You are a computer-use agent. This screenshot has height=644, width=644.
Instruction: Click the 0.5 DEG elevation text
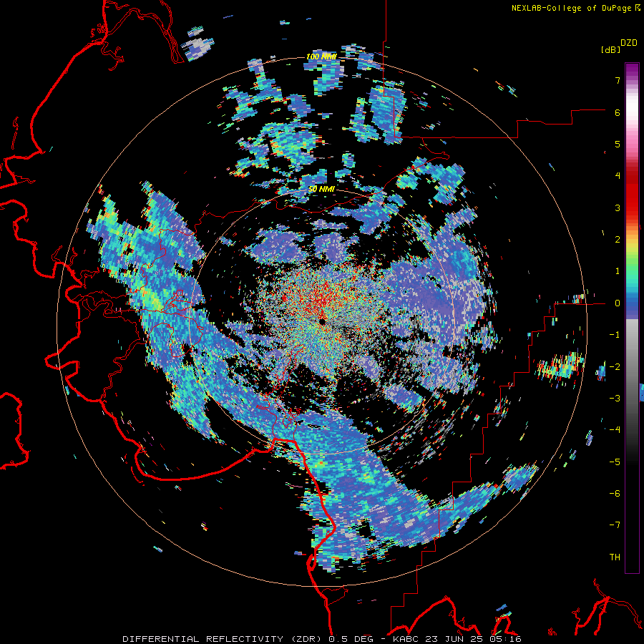[x=351, y=639]
